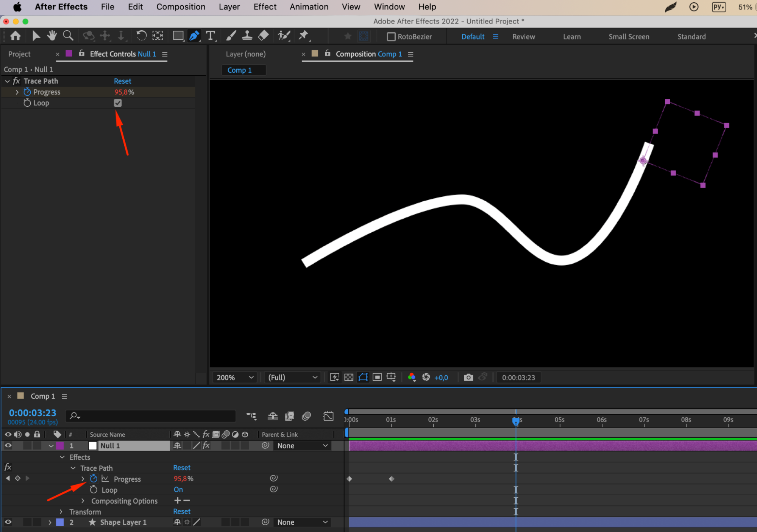Uncheck the Loop checkbox in Effect Controls

click(118, 103)
